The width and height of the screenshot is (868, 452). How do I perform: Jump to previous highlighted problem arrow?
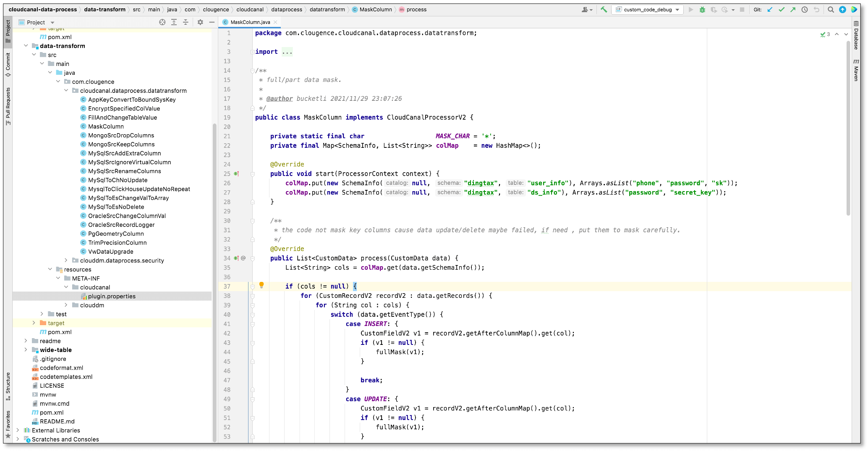[837, 34]
